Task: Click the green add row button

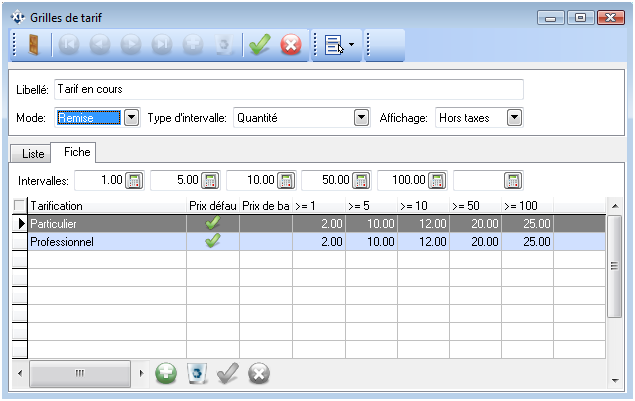Action: click(166, 373)
